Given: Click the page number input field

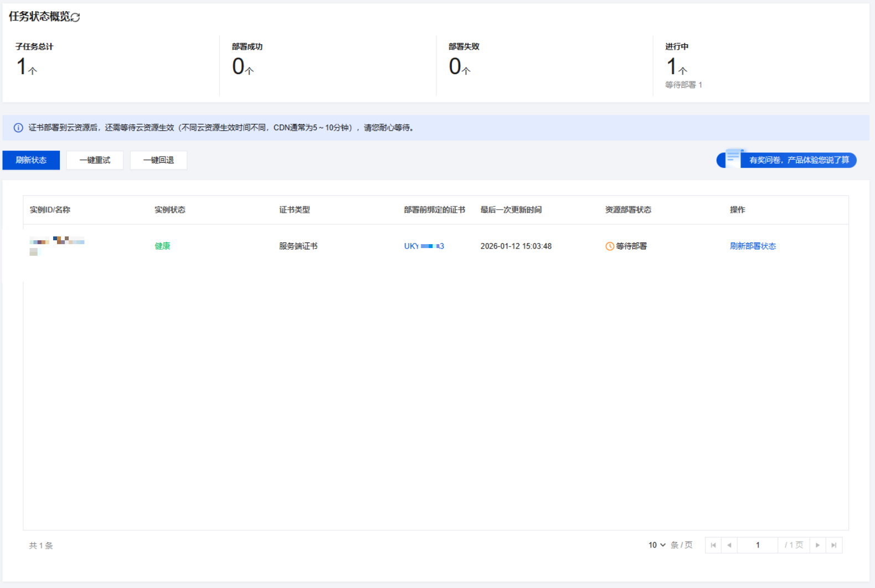Looking at the screenshot, I should click(x=757, y=545).
